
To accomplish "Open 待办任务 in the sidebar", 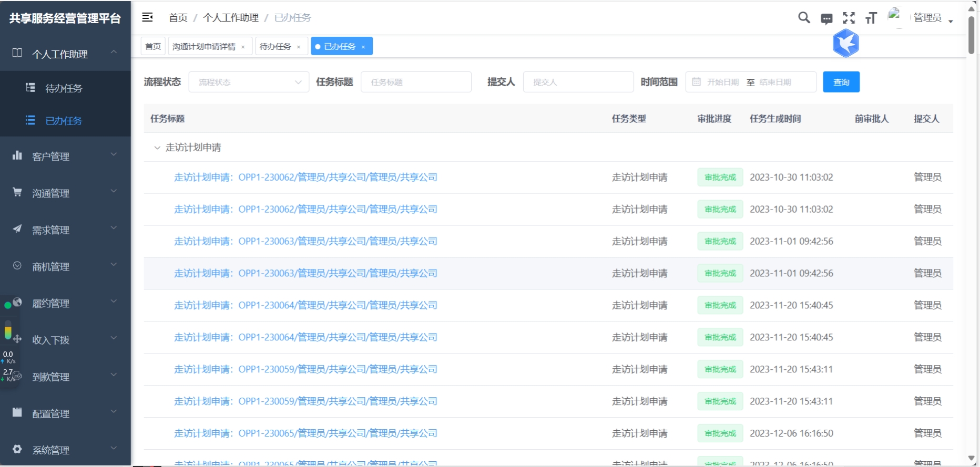I will (65, 88).
